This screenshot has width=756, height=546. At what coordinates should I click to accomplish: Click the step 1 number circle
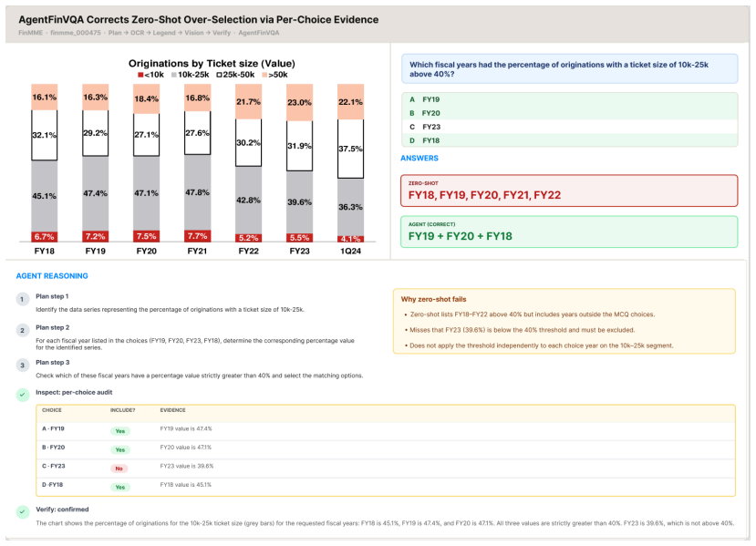click(22, 299)
